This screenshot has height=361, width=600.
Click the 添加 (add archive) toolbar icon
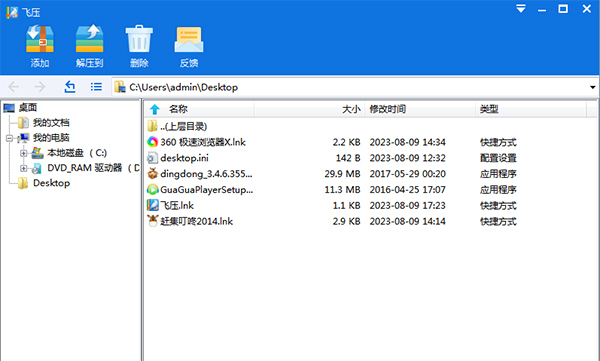pos(40,39)
